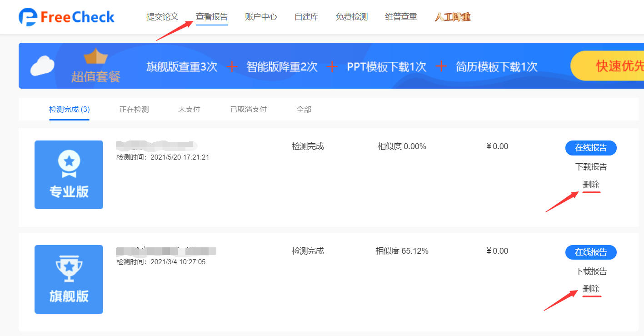This screenshot has height=336, width=644.
Task: Click the 2021/3/4 10:27:05 detection time
Action: tap(178, 262)
